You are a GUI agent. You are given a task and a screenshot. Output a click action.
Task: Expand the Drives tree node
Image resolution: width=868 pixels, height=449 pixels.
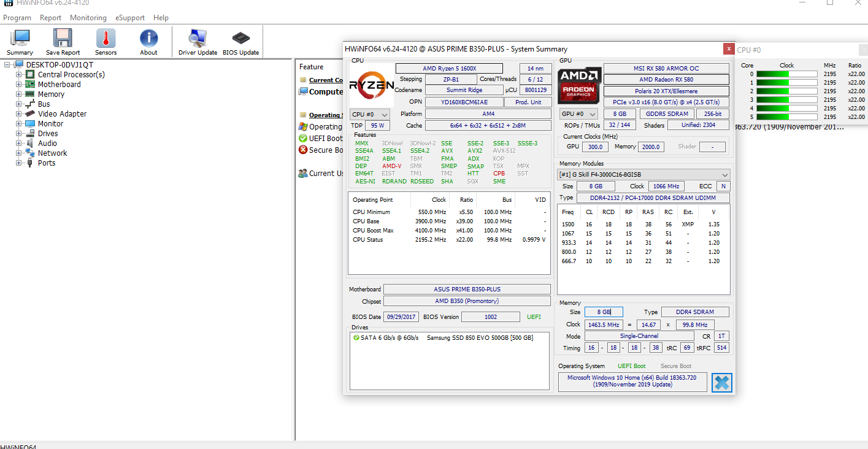(x=18, y=134)
